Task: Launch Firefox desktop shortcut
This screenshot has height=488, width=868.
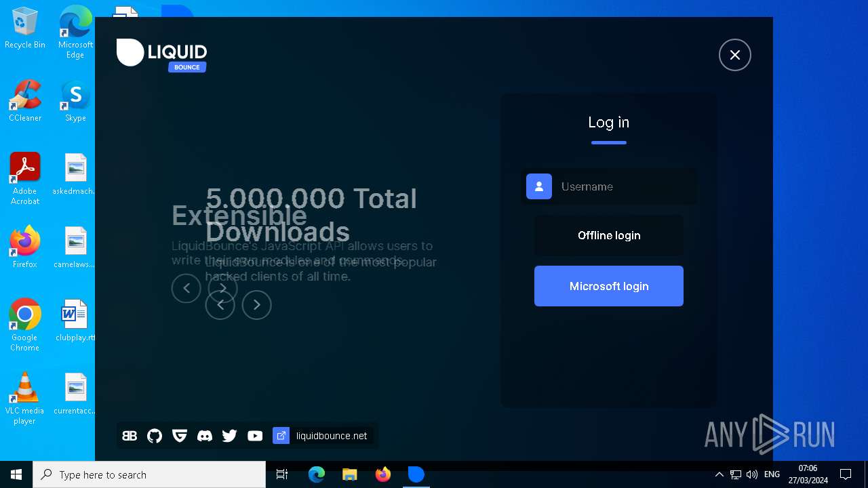Action: [x=25, y=247]
